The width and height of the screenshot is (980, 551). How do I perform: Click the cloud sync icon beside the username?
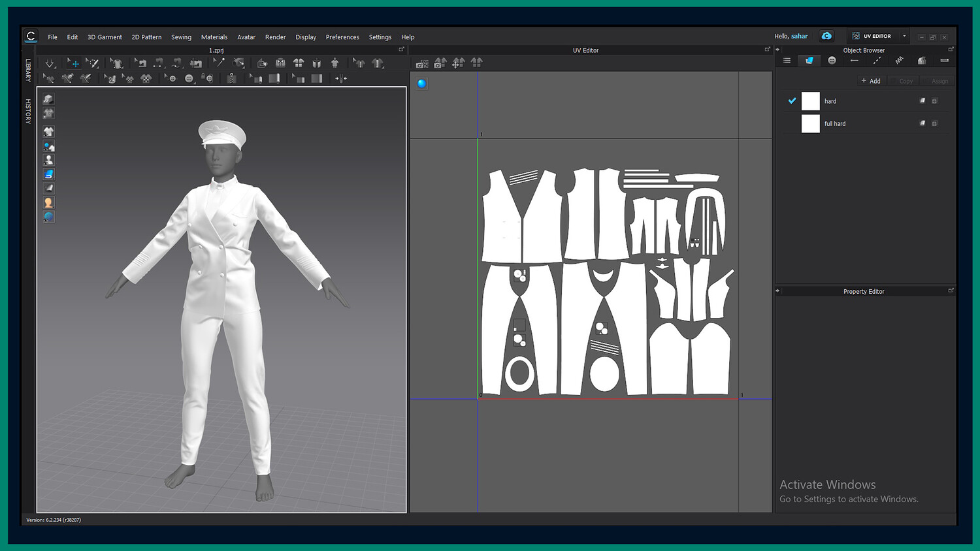click(826, 36)
